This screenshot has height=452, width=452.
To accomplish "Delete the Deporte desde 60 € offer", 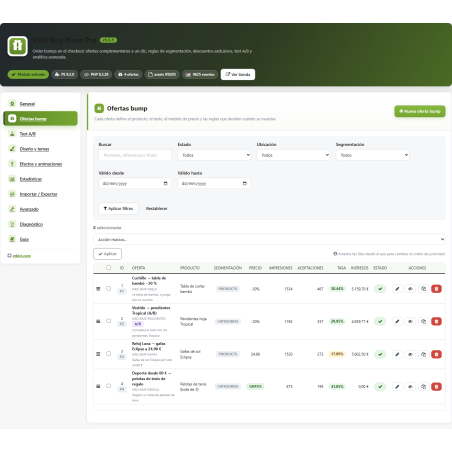I will (x=436, y=386).
